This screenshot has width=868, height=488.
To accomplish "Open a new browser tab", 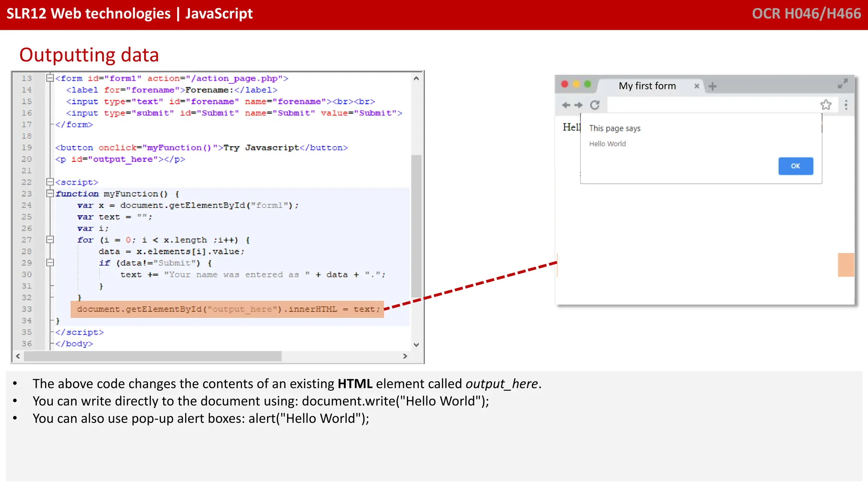I will (x=712, y=86).
